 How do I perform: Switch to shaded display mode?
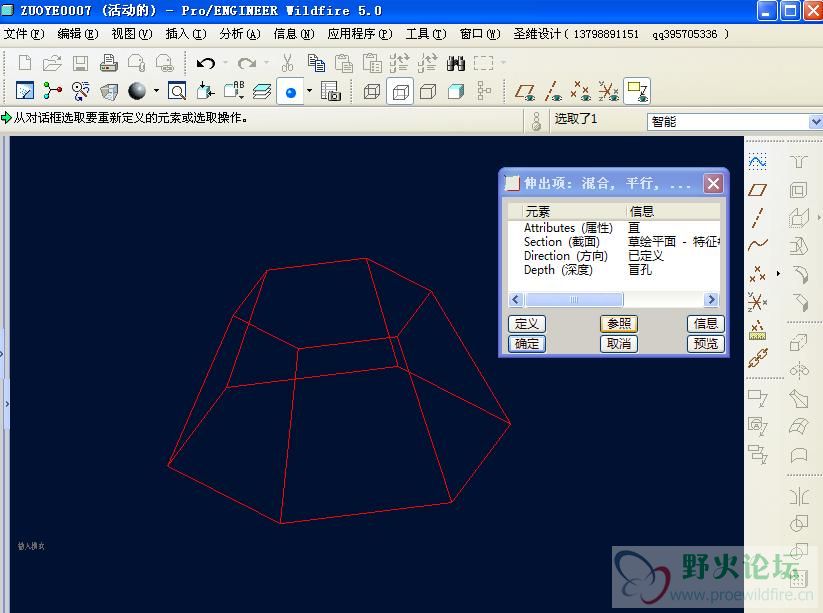point(456,92)
